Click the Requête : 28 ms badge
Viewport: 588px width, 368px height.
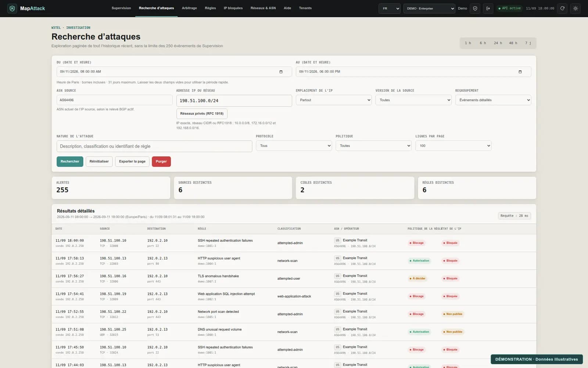(x=514, y=216)
